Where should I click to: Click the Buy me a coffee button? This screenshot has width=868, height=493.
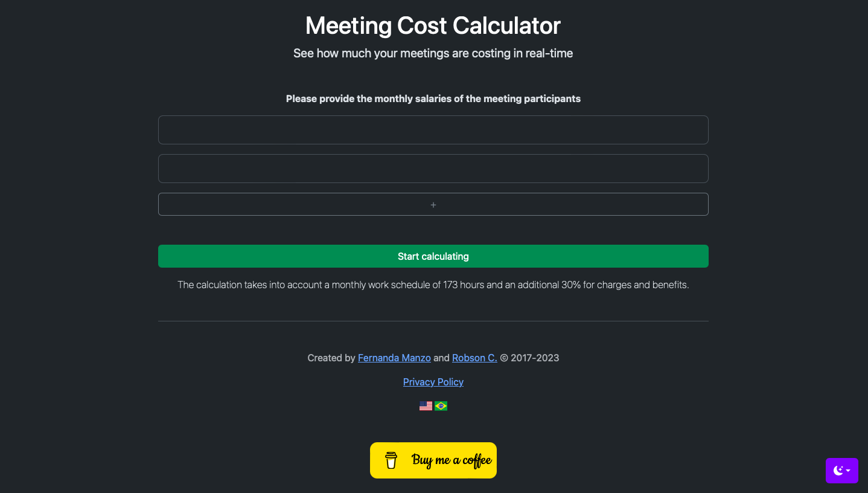coord(433,460)
